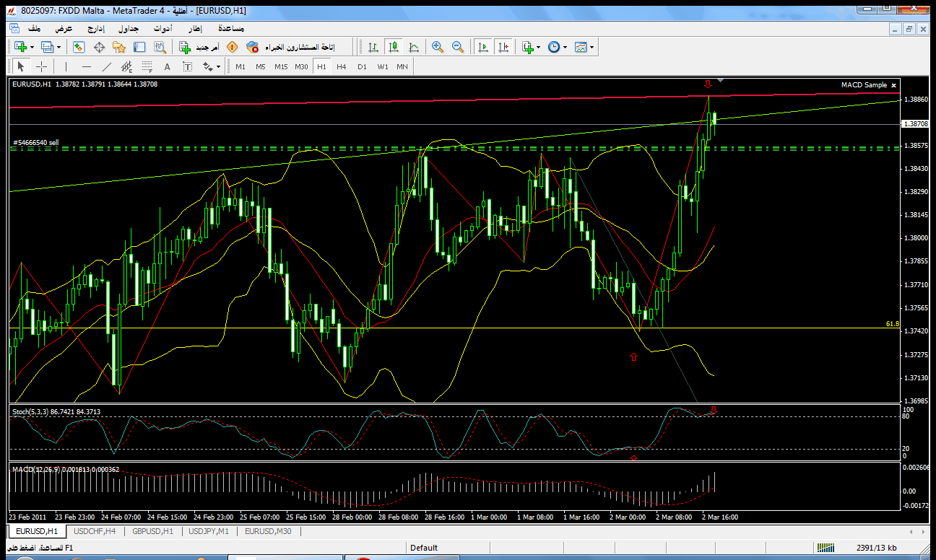Viewport: 936px width, 560px height.
Task: Click the Default profile in status bar
Action: [x=424, y=548]
